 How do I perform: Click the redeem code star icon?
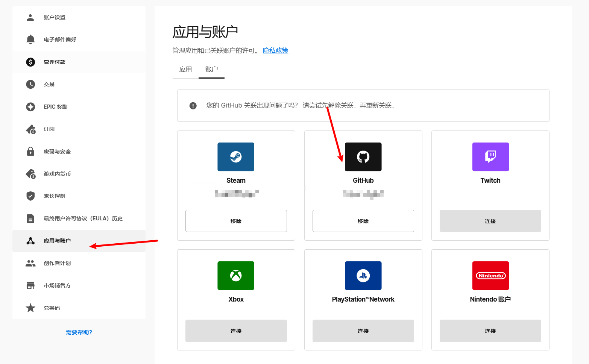tap(30, 308)
